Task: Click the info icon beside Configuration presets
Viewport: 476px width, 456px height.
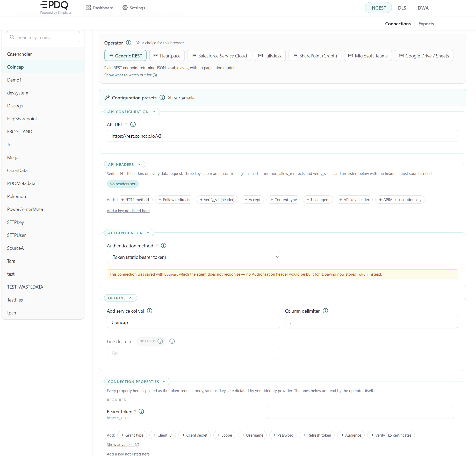Action: 162,98
